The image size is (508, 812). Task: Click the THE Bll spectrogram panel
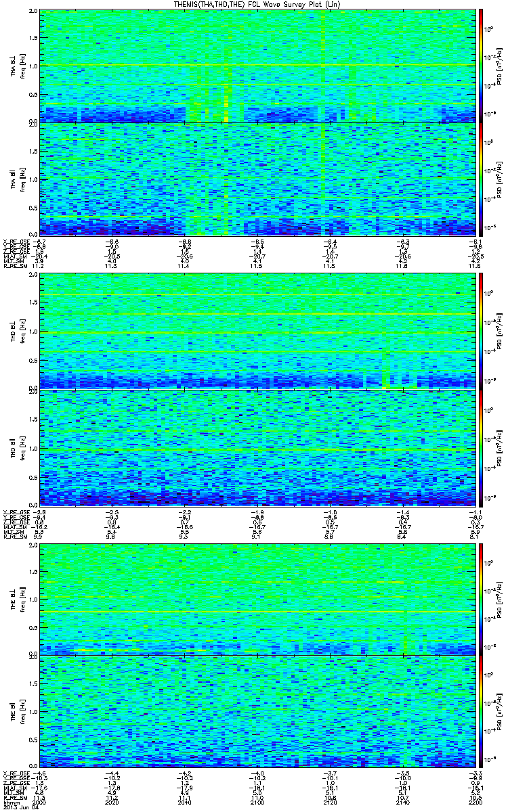click(257, 713)
